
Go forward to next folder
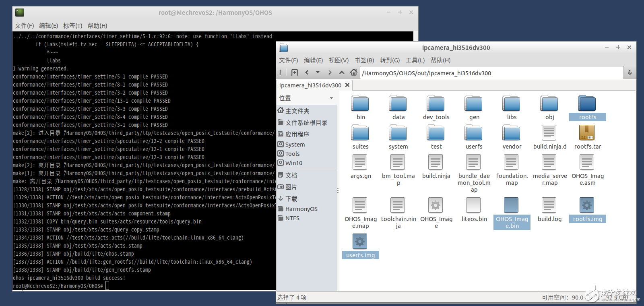coord(330,72)
